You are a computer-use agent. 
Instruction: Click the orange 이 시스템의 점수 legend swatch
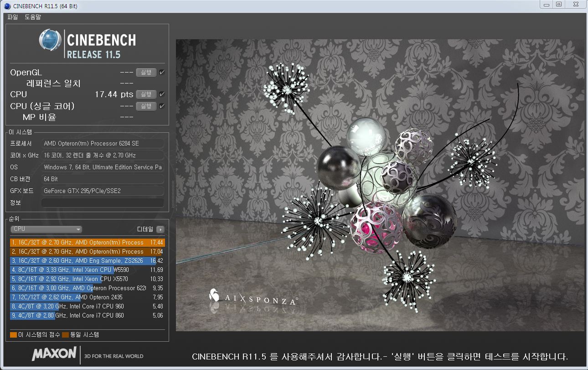[x=13, y=335]
